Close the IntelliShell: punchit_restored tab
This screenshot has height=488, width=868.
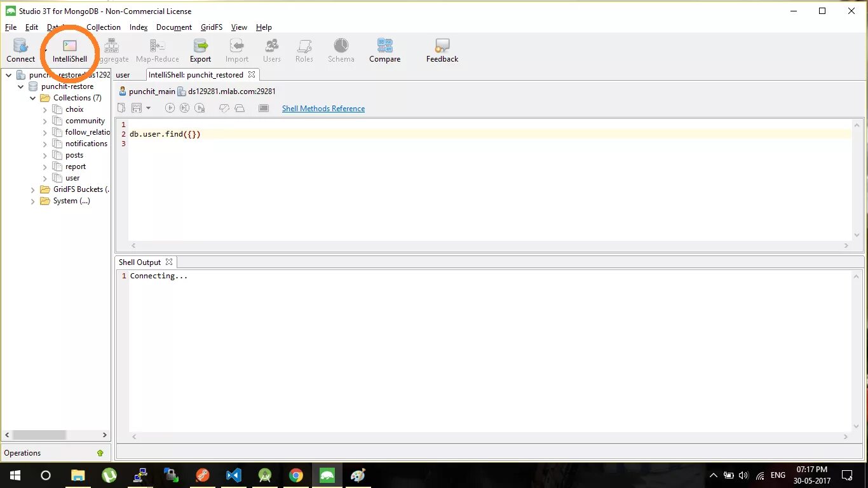252,74
